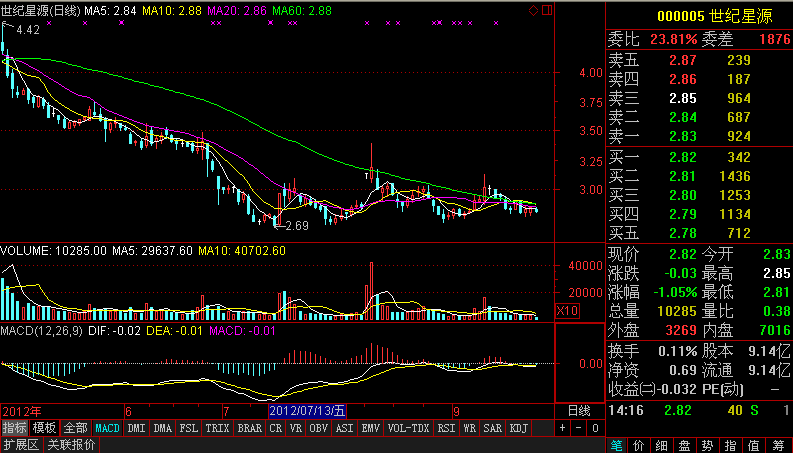The image size is (793, 453).
Task: Open the 笔 tick detail tab
Action: [617, 445]
